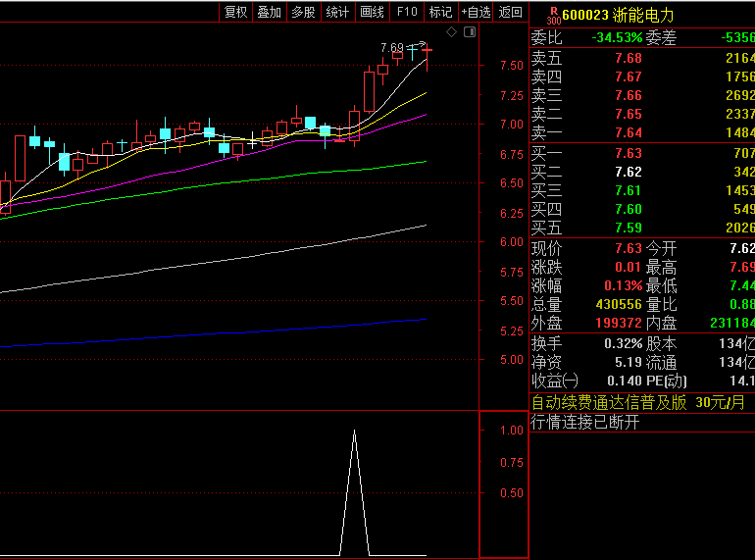Click the latest red cross candlestick
Viewport: 755px width, 560px height.
click(428, 50)
